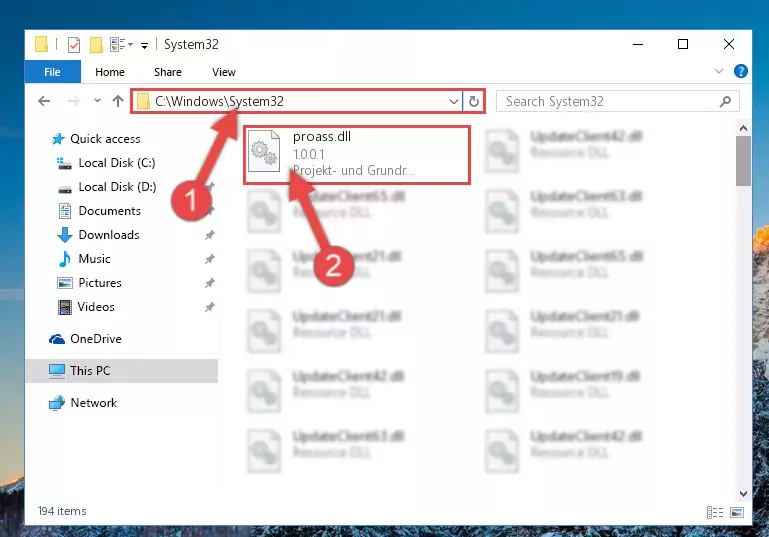Open Local Disk (C:) in sidebar

pyautogui.click(x=117, y=163)
